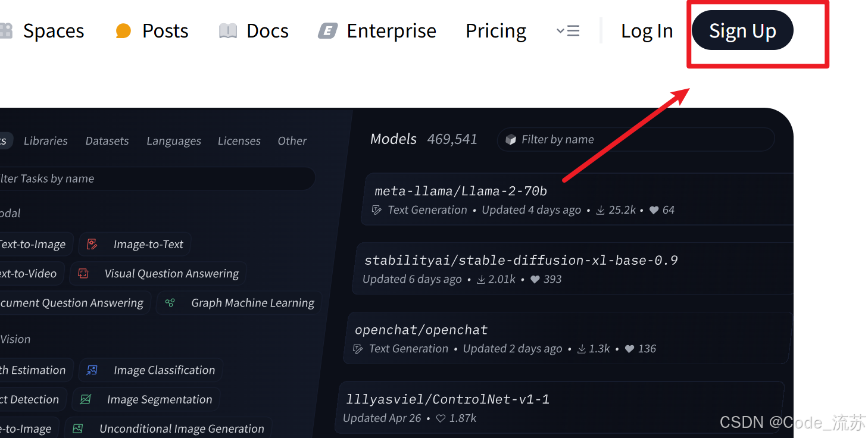Image resolution: width=868 pixels, height=438 pixels.
Task: Click the Llama-2-70b Text Generation icon
Action: tap(377, 210)
